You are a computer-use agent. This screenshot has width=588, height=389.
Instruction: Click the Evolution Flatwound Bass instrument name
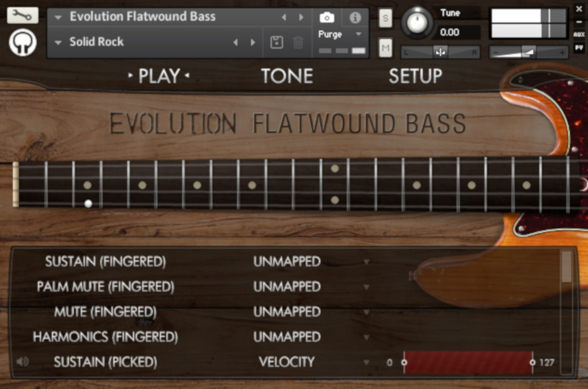143,17
